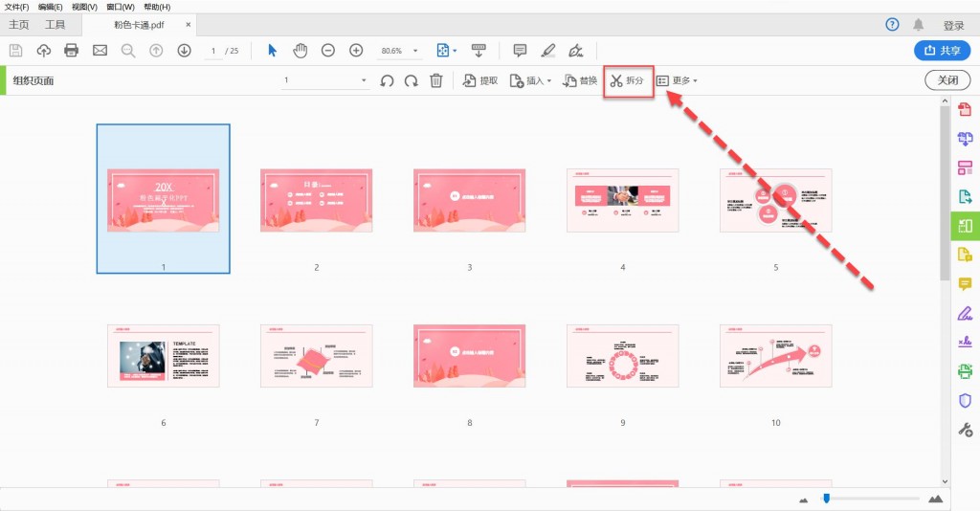Expand the More (更多) options menu

(x=677, y=80)
